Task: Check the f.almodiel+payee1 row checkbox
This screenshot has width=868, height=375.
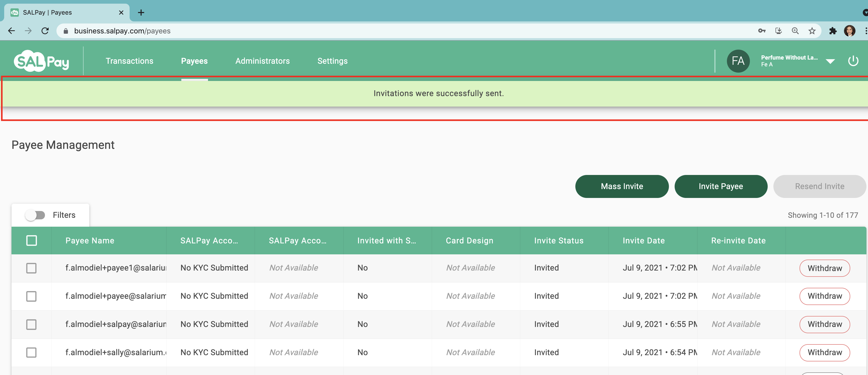Action: [31, 268]
